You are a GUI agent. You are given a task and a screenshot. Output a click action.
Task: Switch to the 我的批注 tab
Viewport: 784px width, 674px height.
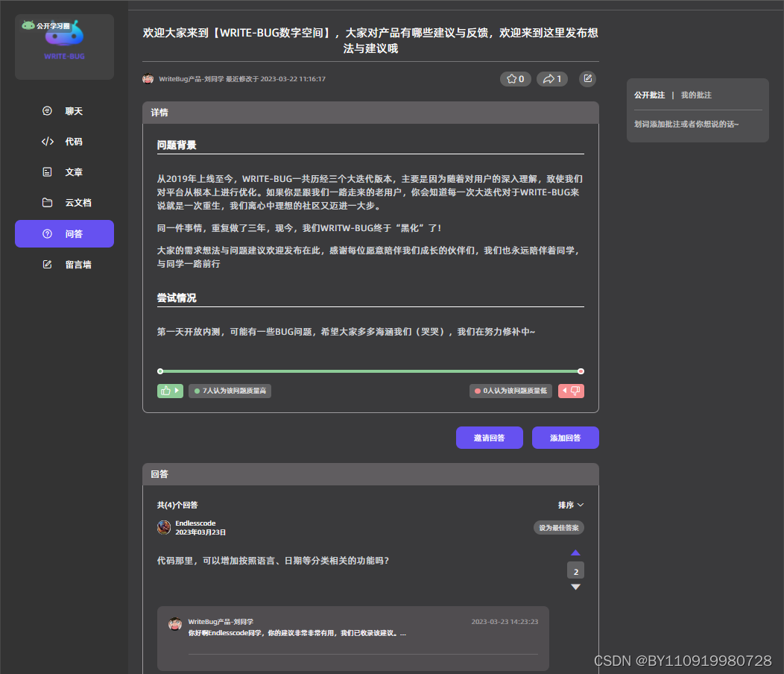pos(696,95)
